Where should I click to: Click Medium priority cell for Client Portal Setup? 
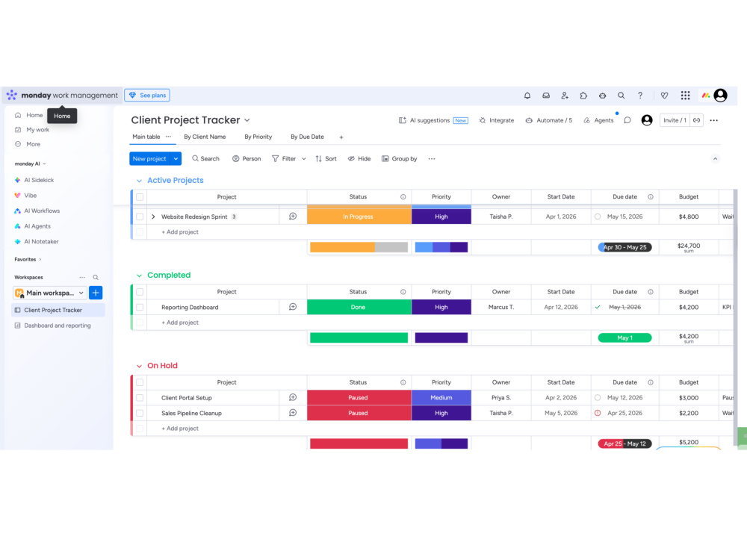point(441,397)
